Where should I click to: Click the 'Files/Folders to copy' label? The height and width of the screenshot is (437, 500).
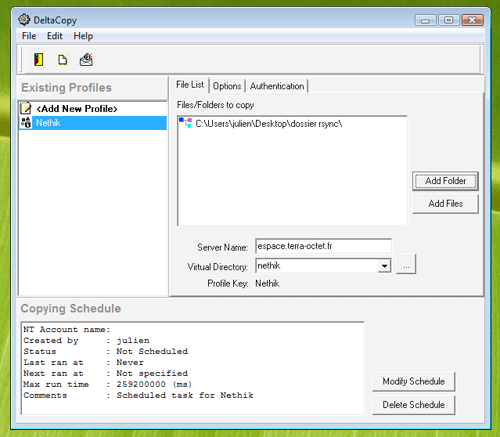(215, 105)
